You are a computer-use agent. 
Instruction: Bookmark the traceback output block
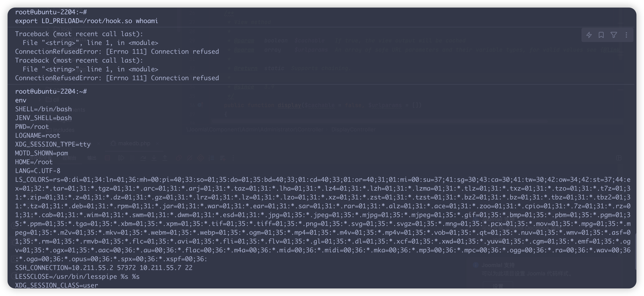point(601,35)
